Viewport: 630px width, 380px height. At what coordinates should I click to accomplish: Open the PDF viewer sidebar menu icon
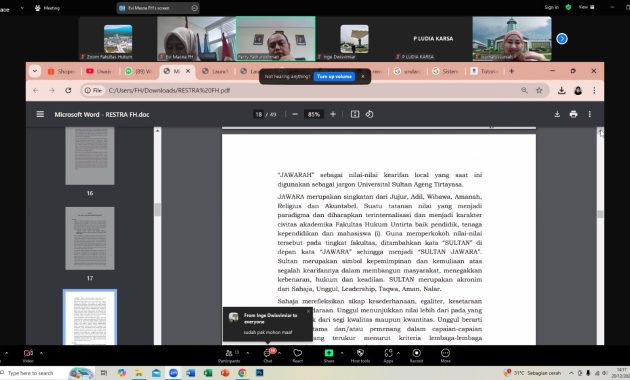point(40,114)
